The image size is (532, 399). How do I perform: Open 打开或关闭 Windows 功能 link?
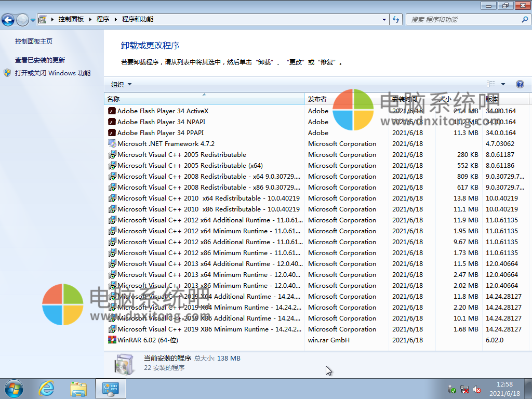pyautogui.click(x=52, y=73)
